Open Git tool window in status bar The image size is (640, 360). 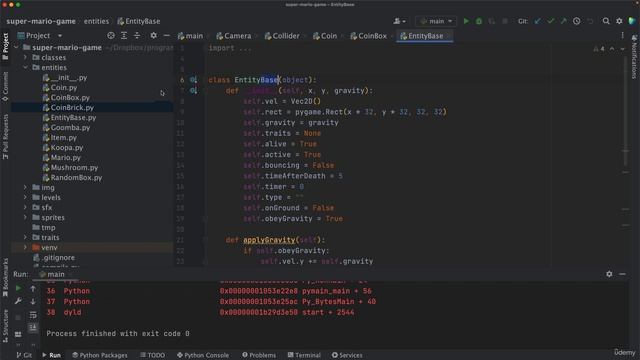(x=24, y=355)
